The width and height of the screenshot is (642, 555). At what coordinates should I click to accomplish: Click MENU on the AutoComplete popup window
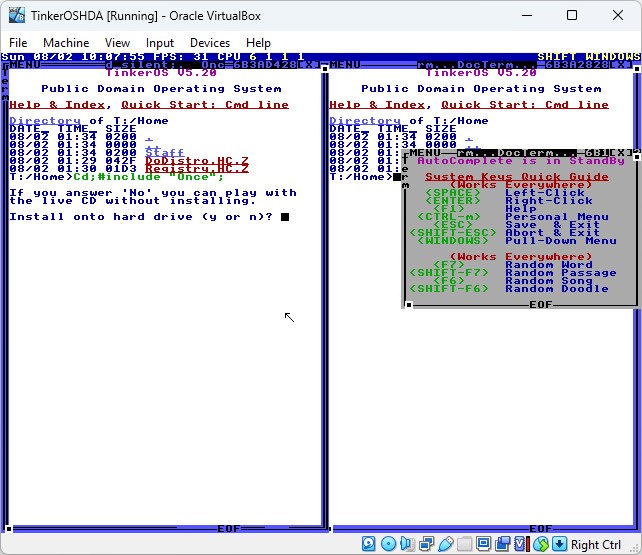point(425,153)
